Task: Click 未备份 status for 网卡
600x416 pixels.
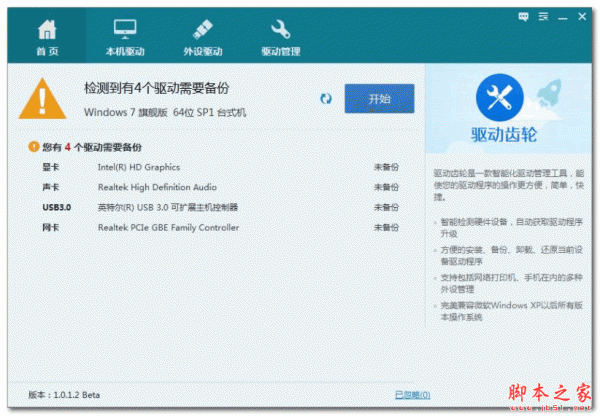Action: (x=386, y=228)
